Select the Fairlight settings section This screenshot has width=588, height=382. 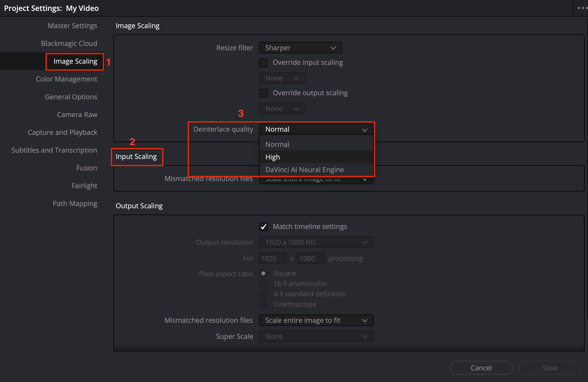tap(84, 185)
